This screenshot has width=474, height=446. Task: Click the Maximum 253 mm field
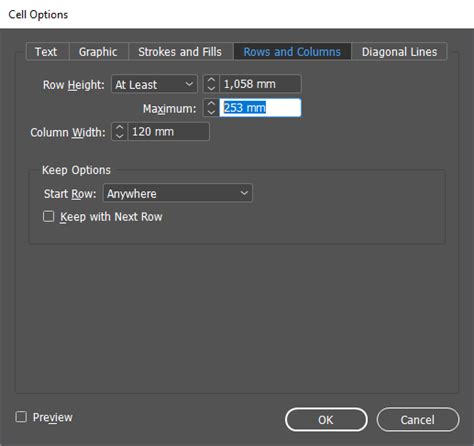tap(260, 108)
